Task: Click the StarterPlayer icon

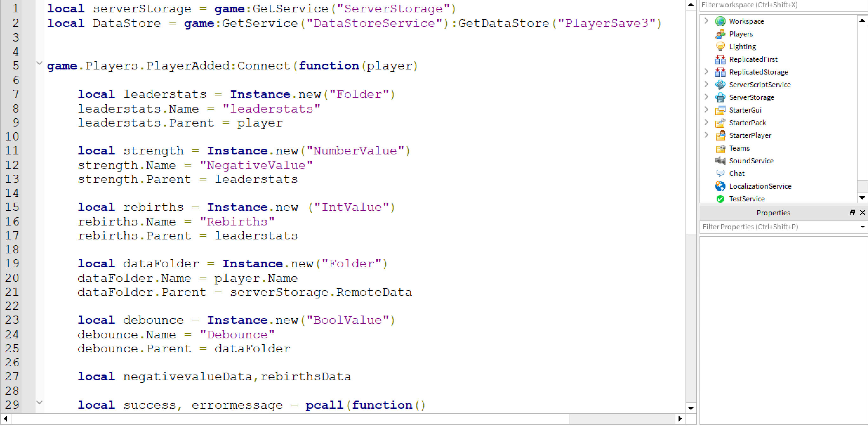Action: tap(720, 135)
